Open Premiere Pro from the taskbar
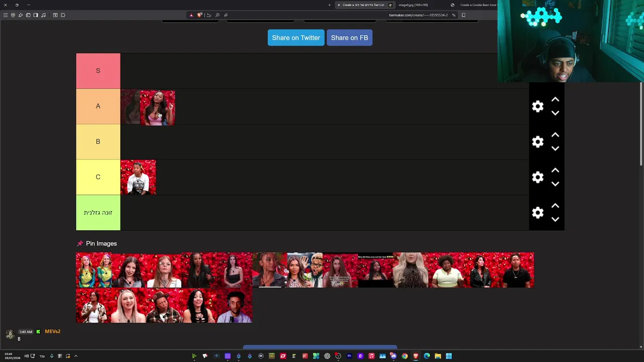The width and height of the screenshot is (644, 362). pyautogui.click(x=349, y=356)
